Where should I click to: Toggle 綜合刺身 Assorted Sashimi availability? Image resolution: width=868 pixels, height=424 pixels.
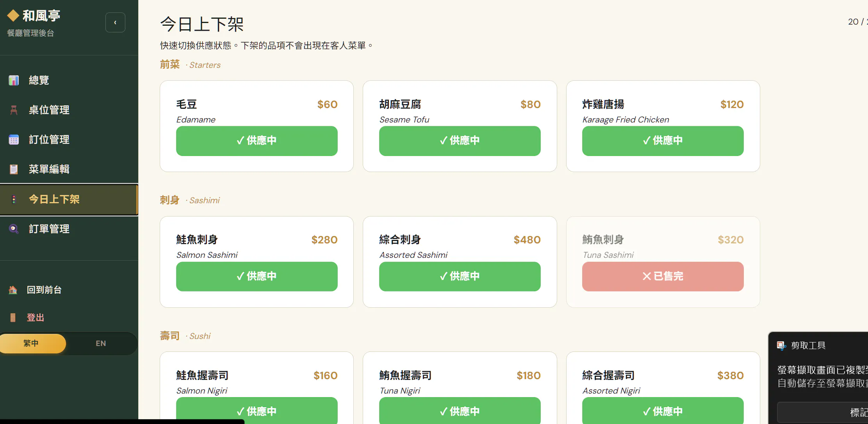[x=460, y=277]
